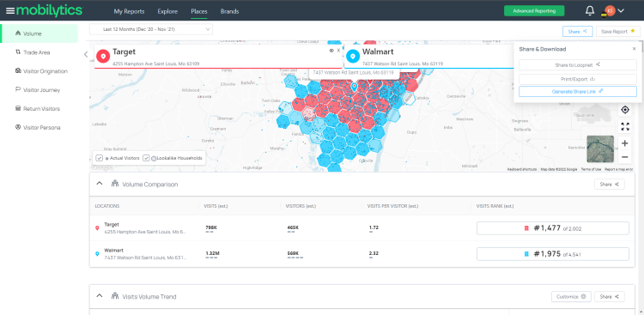Click the VISITS (est.) column header
The height and width of the screenshot is (315, 644).
216,206
